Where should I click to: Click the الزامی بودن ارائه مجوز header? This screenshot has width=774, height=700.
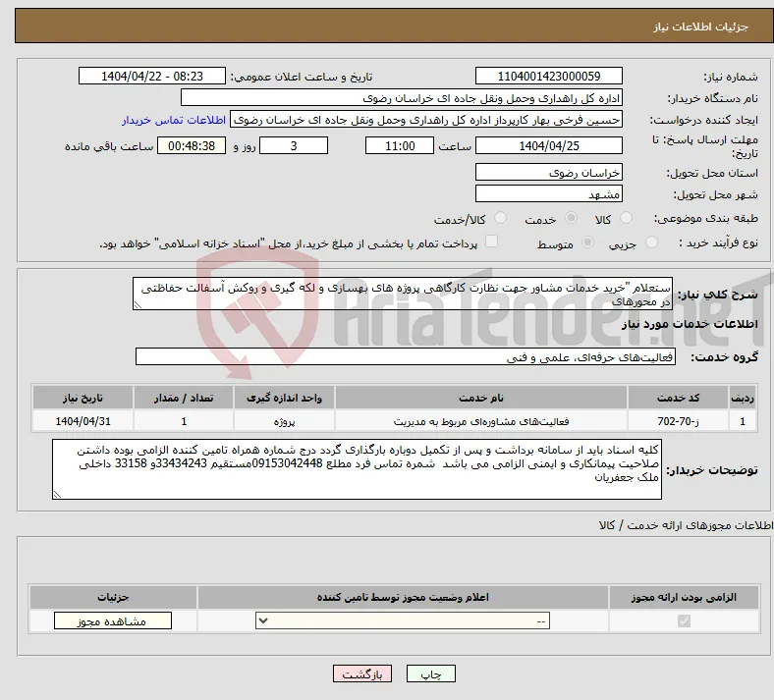pos(684,597)
